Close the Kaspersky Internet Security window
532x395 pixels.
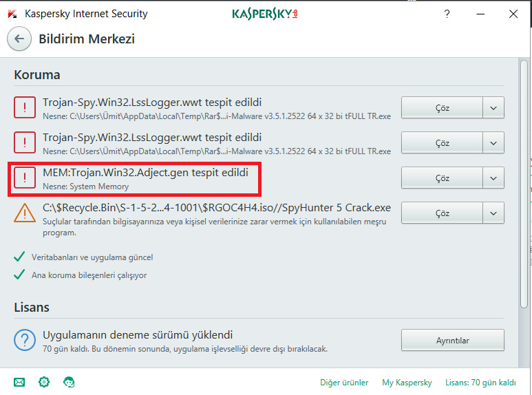coord(513,14)
